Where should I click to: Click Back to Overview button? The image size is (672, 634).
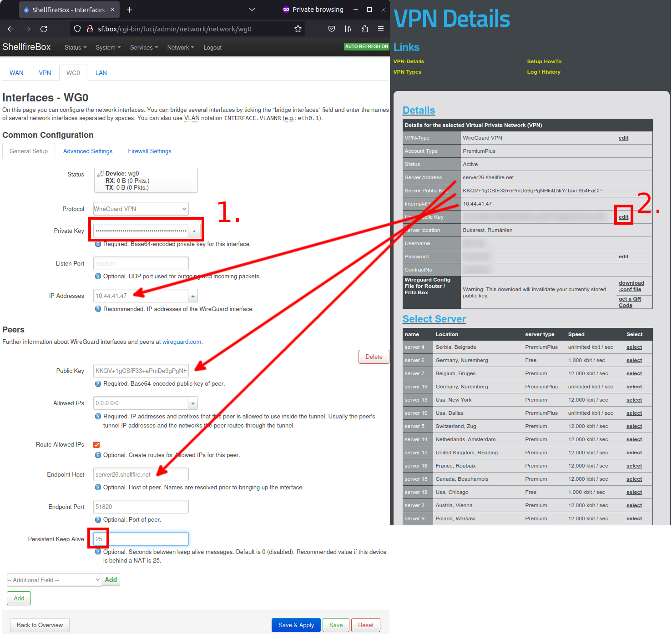tap(40, 625)
